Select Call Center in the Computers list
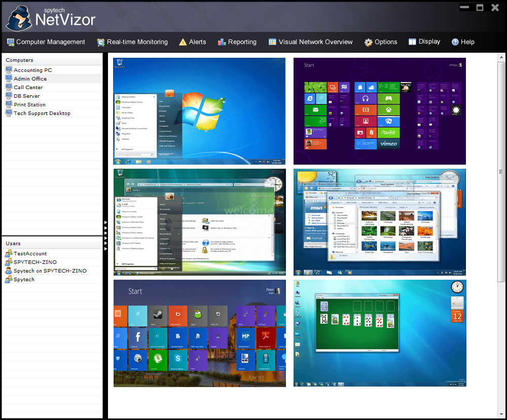The image size is (507, 420). coord(28,87)
